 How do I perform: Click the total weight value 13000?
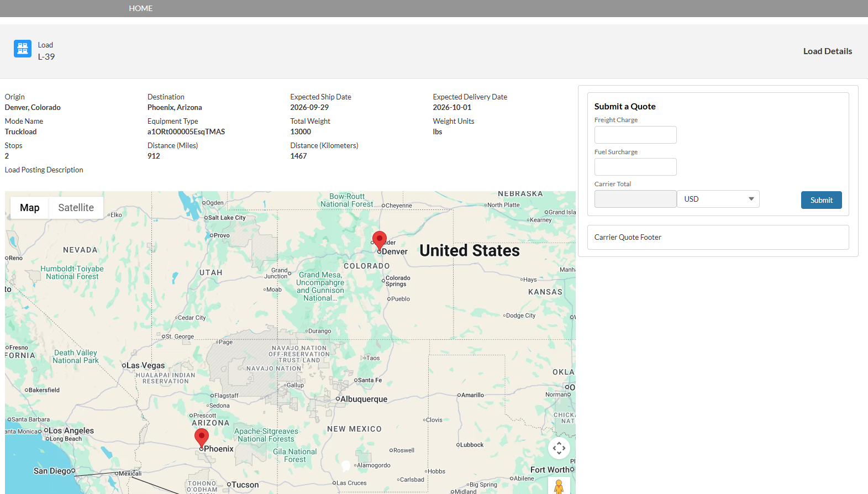click(x=301, y=132)
